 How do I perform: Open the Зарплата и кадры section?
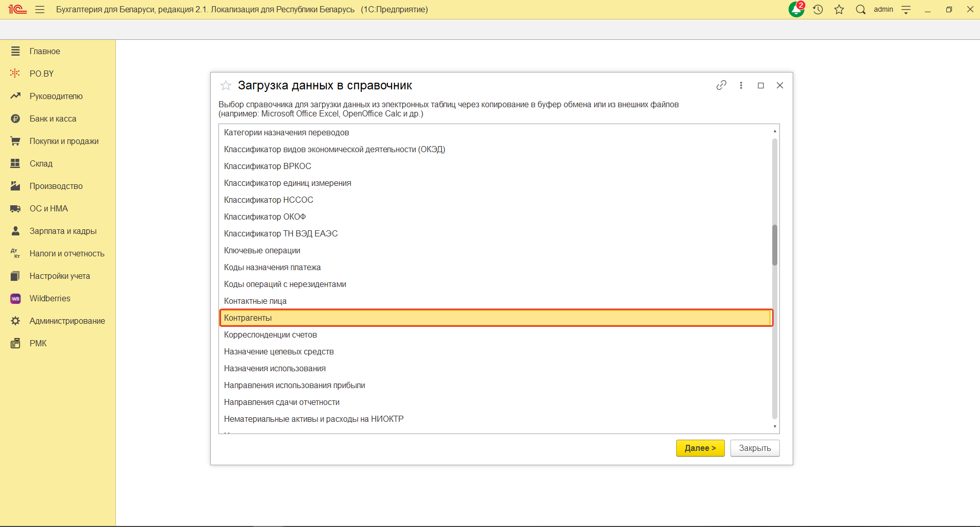[x=63, y=231]
